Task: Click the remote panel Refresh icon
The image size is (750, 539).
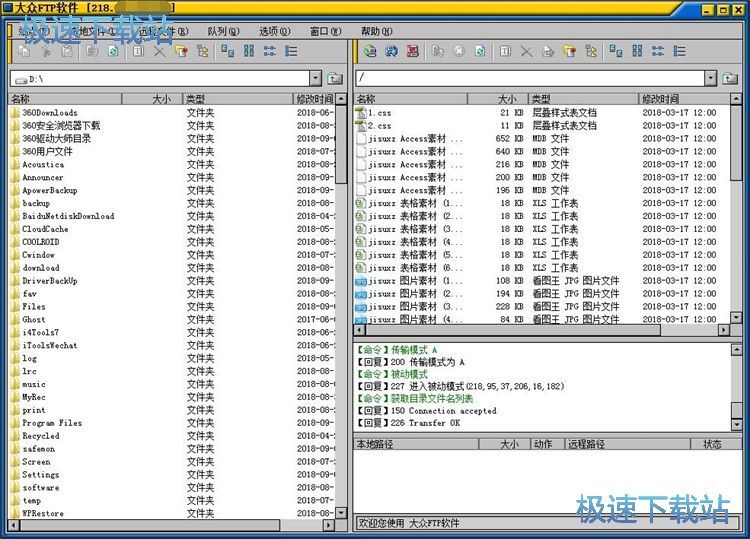Action: (481, 51)
